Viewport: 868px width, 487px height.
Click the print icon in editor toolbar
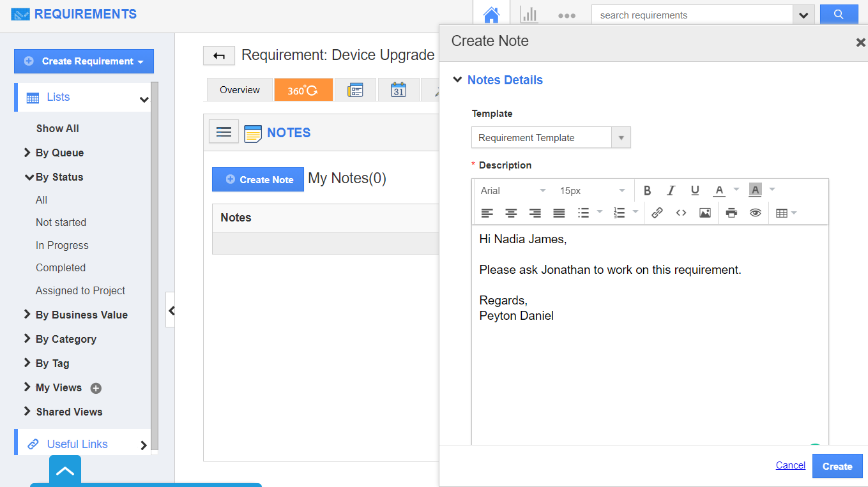click(x=731, y=213)
